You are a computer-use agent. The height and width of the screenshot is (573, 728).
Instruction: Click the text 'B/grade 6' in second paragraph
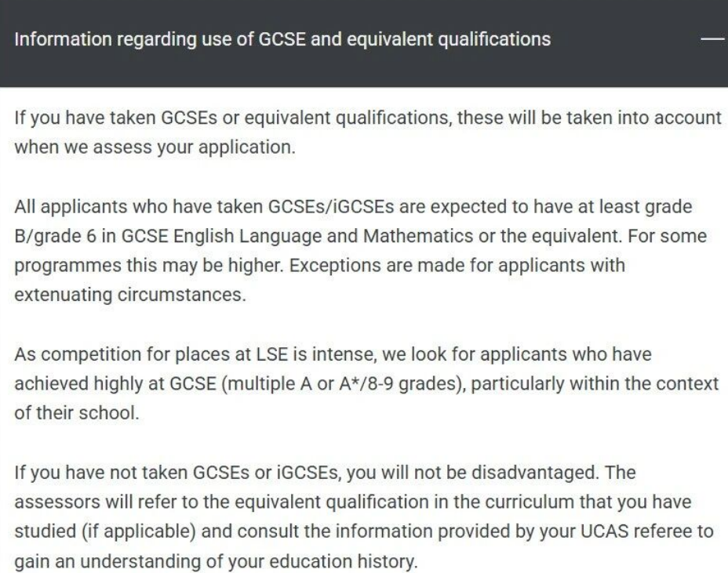(55, 237)
